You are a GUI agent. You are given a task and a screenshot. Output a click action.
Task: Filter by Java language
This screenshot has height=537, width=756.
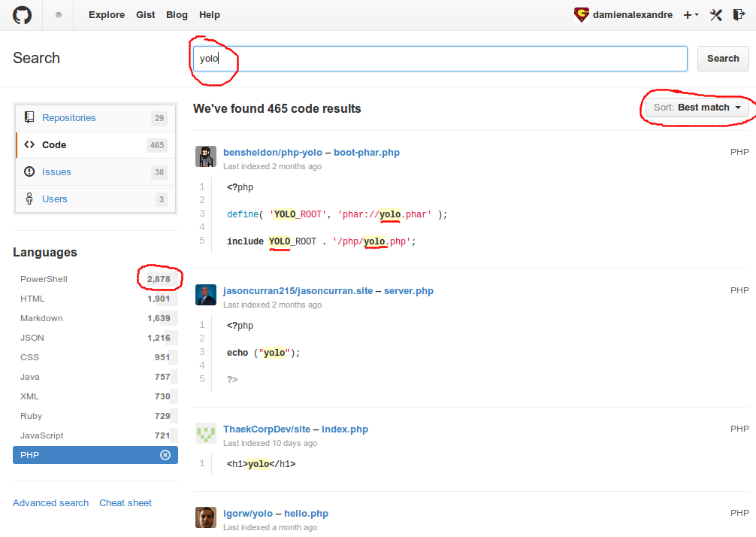(95, 377)
